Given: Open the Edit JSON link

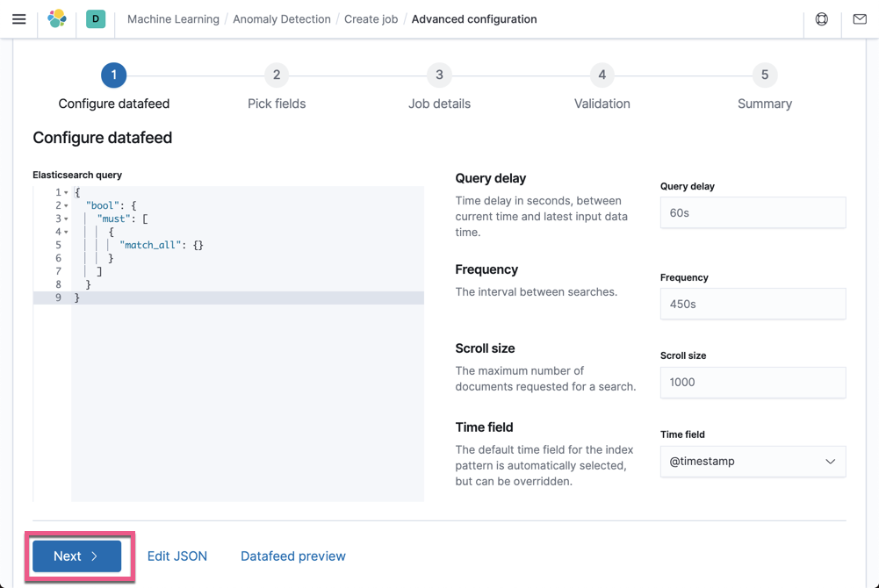Looking at the screenshot, I should coord(177,556).
